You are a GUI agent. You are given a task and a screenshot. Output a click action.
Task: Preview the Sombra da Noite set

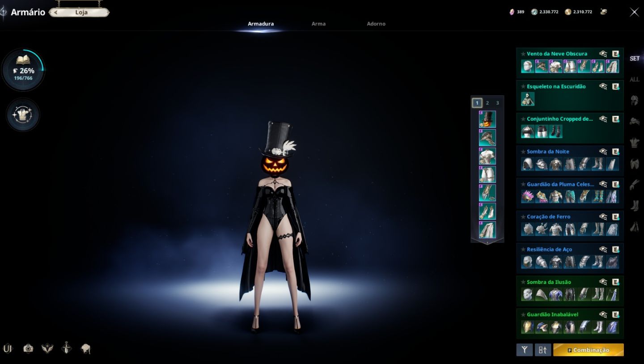click(x=603, y=152)
